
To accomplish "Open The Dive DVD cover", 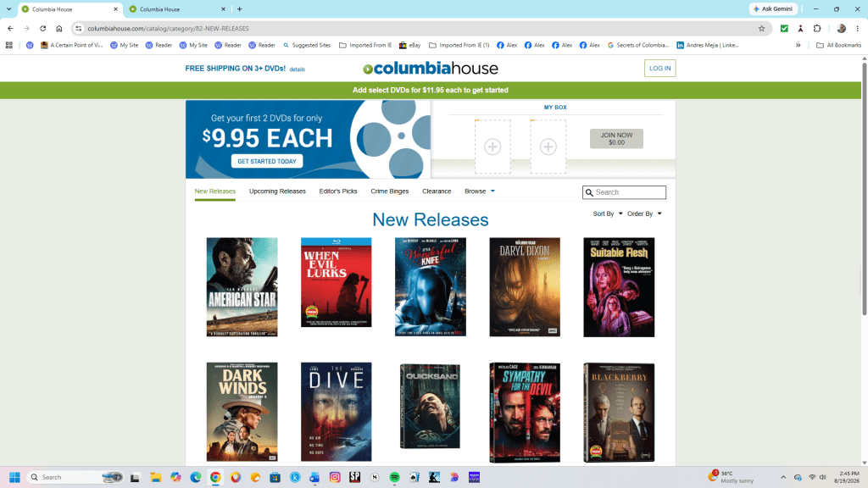I will (x=336, y=412).
